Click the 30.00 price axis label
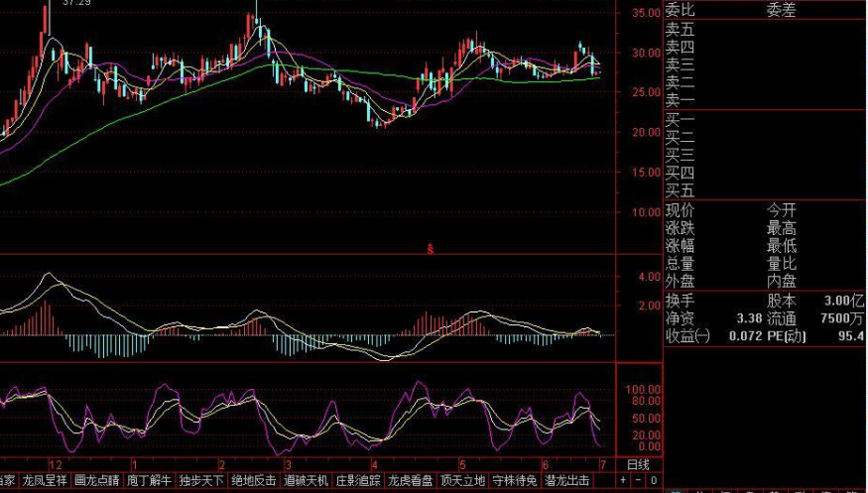The height and width of the screenshot is (493, 868). (x=647, y=54)
